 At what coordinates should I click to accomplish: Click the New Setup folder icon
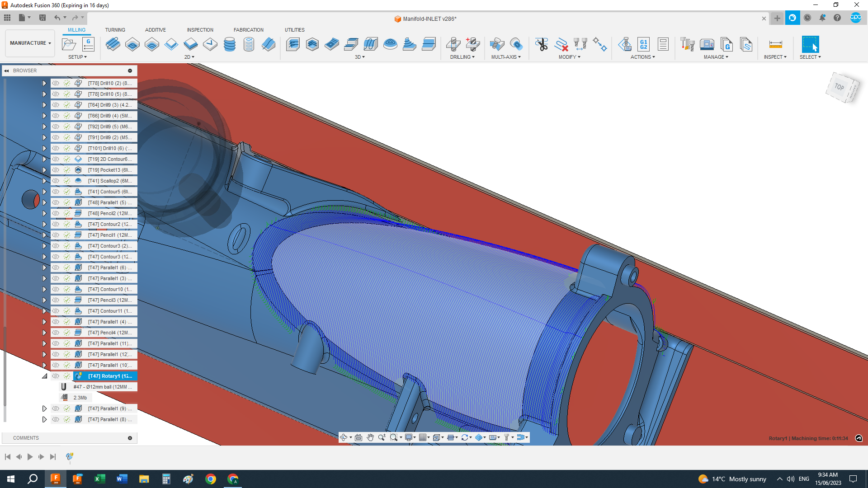point(69,44)
